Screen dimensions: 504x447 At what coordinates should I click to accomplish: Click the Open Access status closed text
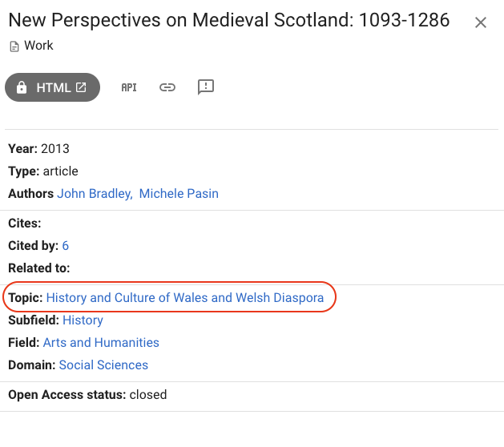[148, 395]
